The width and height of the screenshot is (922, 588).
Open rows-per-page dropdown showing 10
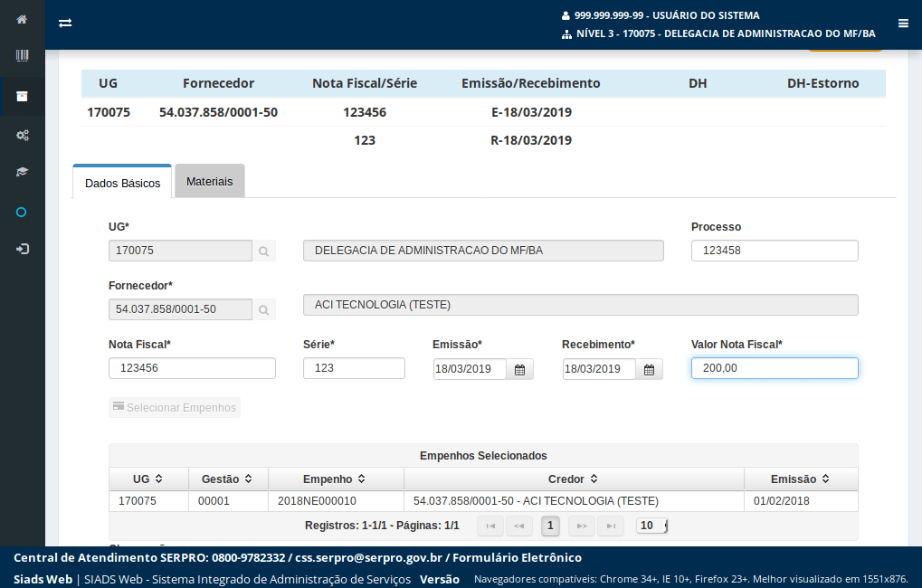pos(651,526)
